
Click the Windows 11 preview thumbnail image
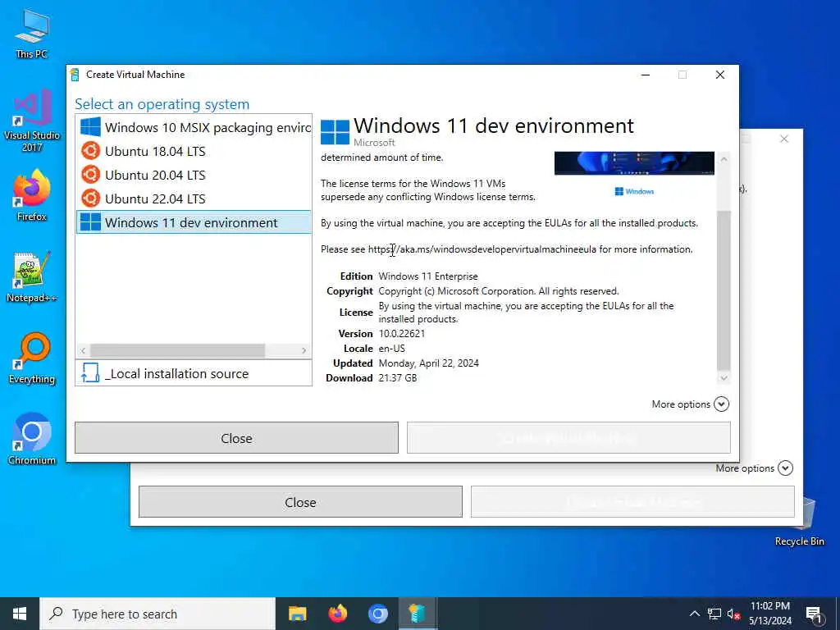pyautogui.click(x=634, y=163)
